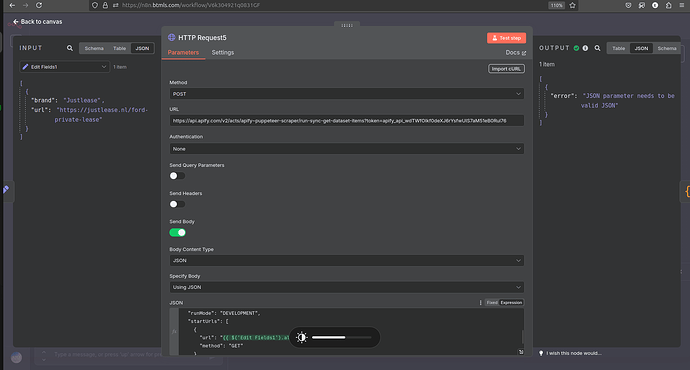Bookmark this page with star icon

[572, 5]
